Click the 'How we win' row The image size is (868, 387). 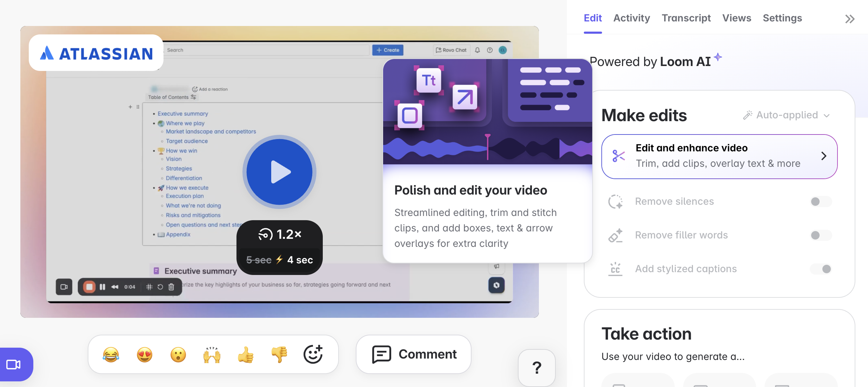point(178,151)
